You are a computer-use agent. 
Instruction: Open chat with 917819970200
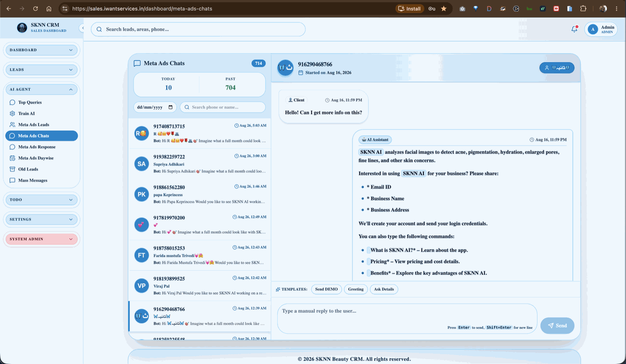[x=199, y=225]
